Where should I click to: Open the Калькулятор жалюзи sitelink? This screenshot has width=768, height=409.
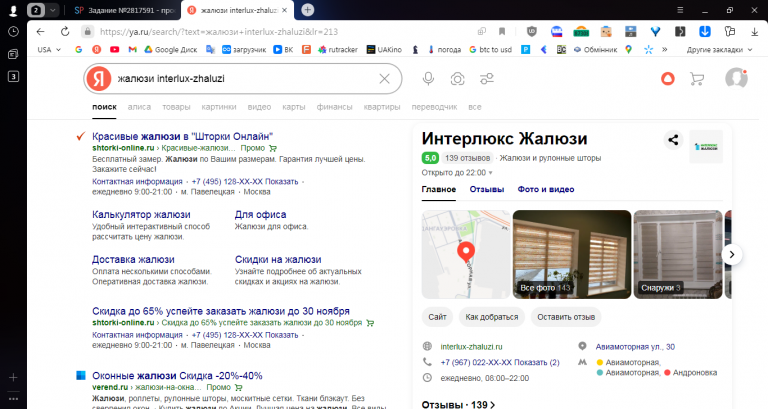point(141,215)
